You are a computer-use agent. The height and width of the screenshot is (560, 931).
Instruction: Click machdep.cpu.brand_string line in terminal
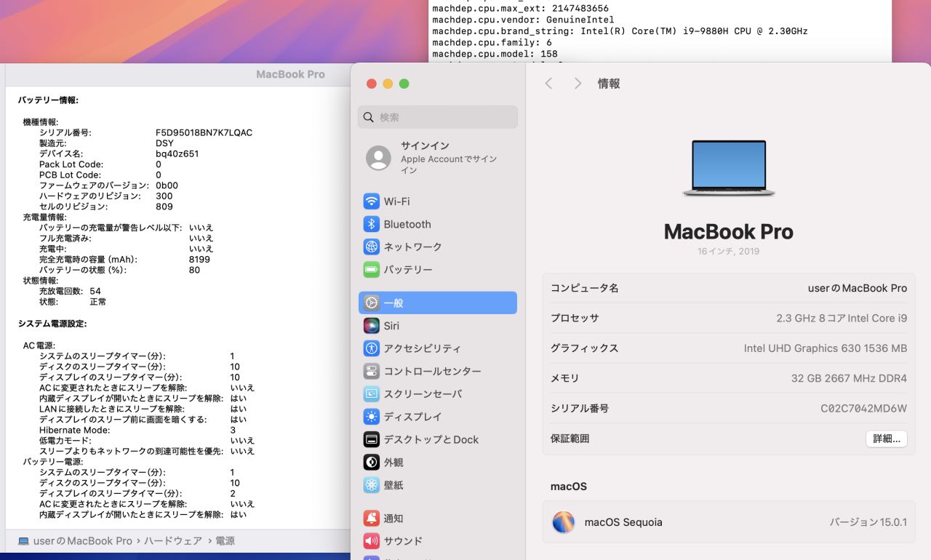620,31
